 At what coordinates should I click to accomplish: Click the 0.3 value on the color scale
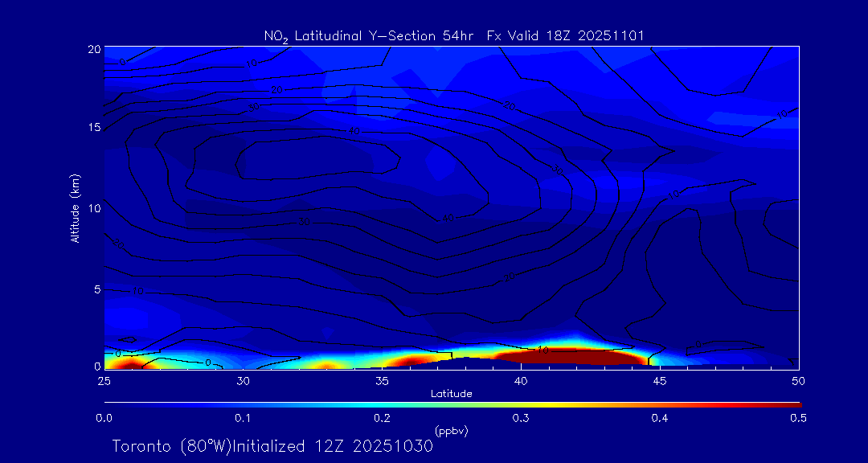[x=521, y=418]
